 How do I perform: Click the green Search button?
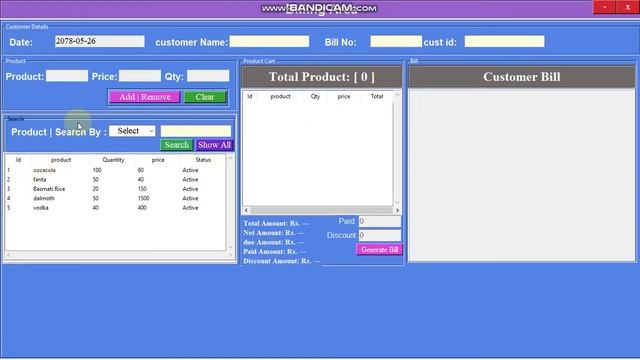(176, 145)
